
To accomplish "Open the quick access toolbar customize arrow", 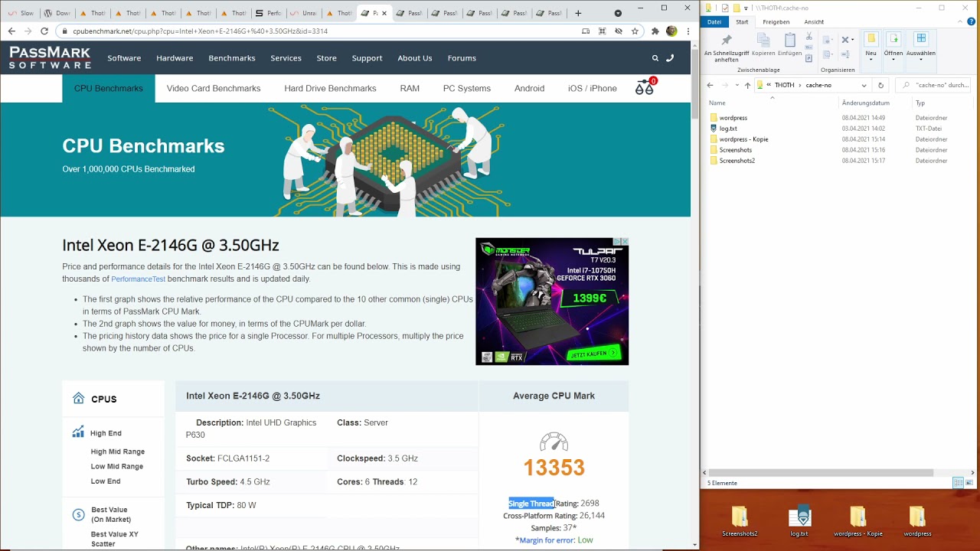I will (x=746, y=8).
